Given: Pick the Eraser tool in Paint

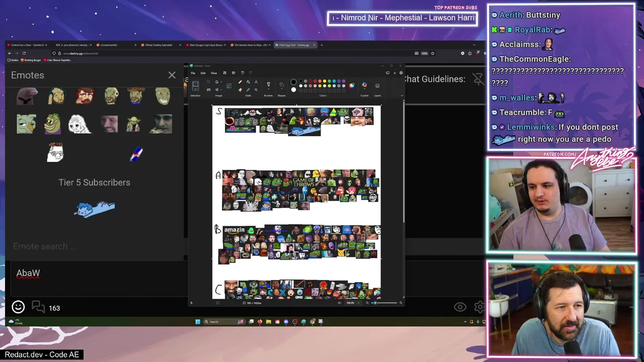Looking at the screenshot, I should 240,89.
